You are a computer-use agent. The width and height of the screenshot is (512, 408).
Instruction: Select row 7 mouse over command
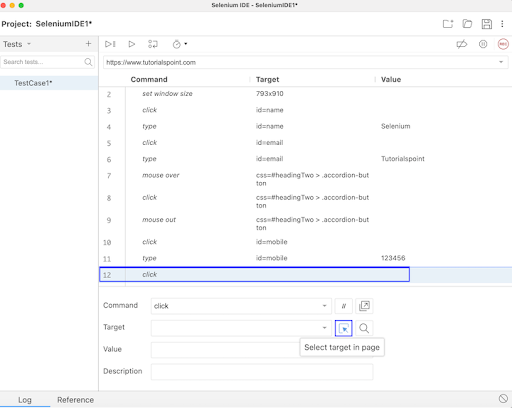(305, 179)
